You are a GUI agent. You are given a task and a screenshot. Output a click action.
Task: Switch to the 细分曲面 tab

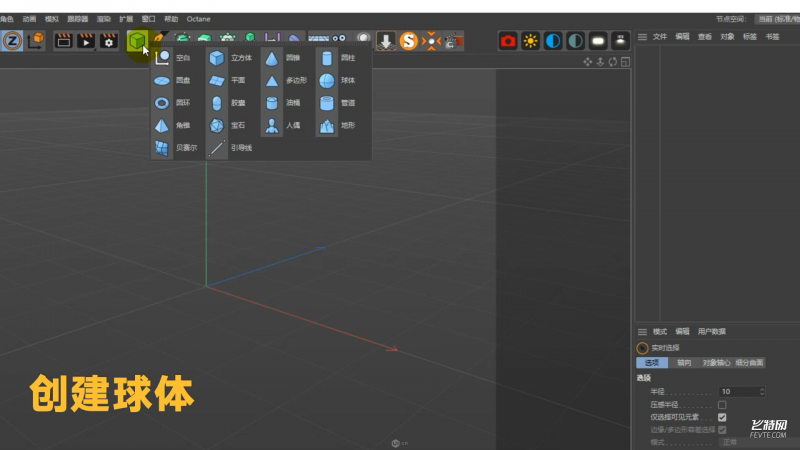[x=749, y=363]
